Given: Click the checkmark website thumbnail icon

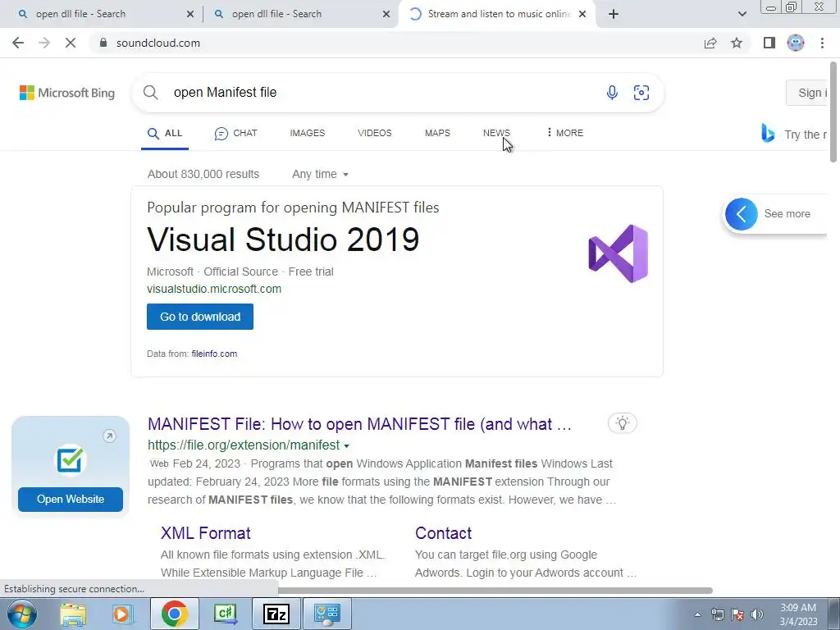Looking at the screenshot, I should coord(71,459).
